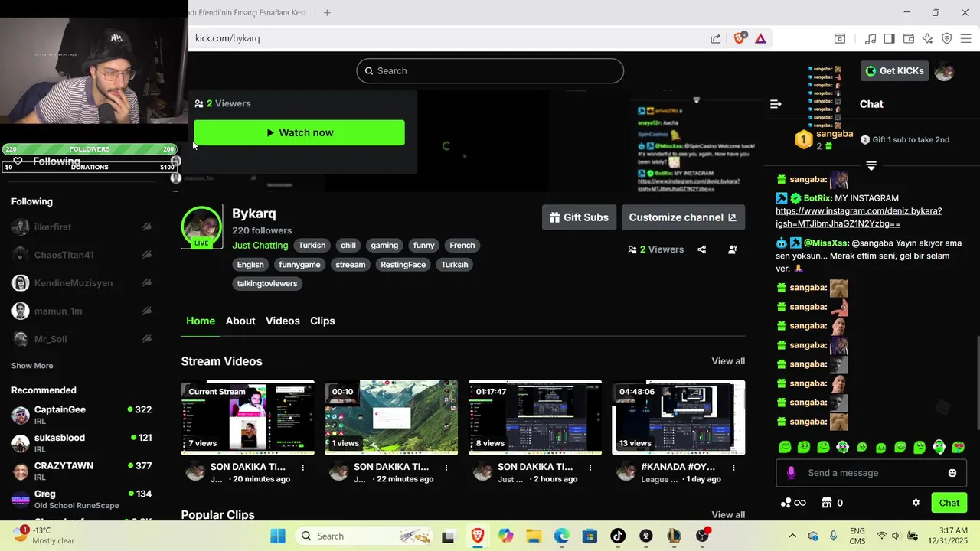Click the share channel icon
This screenshot has width=980, height=551.
702,249
